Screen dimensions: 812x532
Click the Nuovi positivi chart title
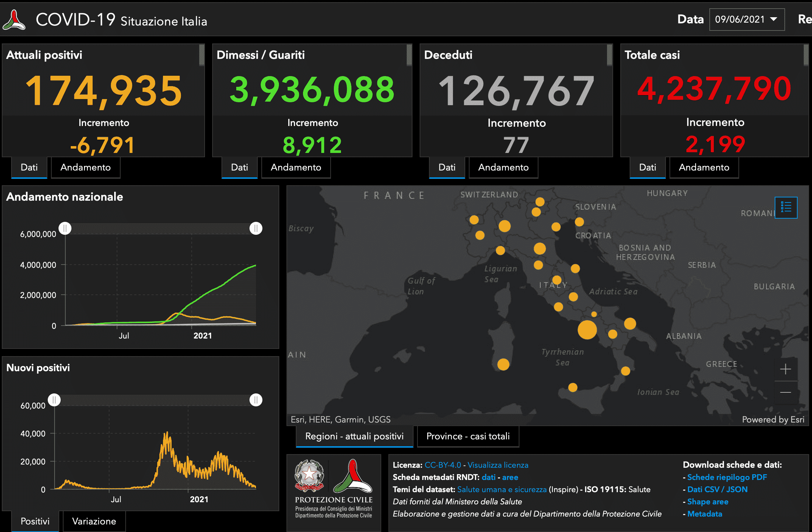(x=38, y=368)
